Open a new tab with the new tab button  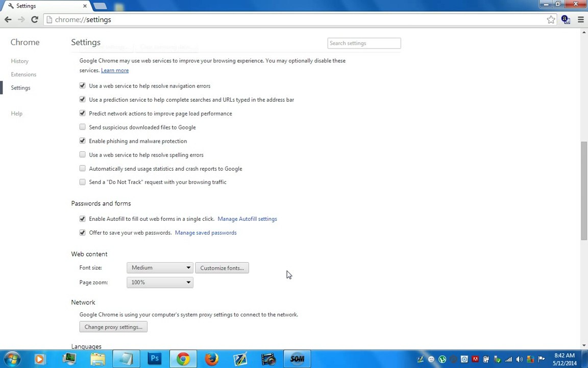click(x=100, y=6)
